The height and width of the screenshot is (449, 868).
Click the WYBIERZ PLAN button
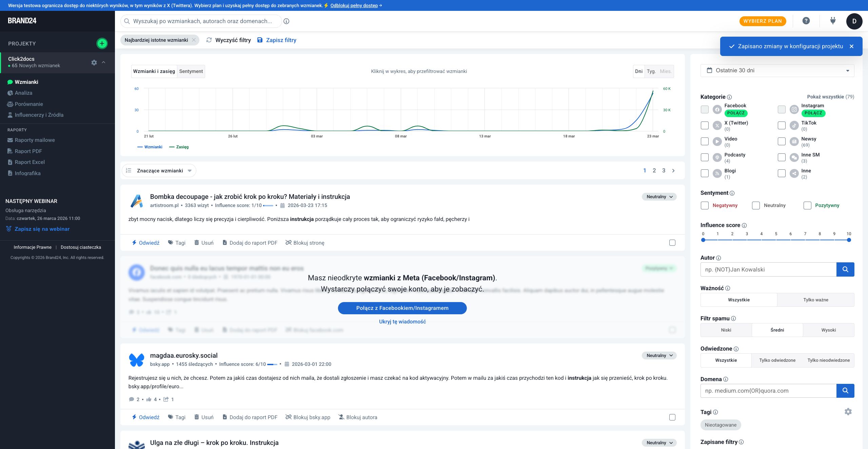(763, 21)
